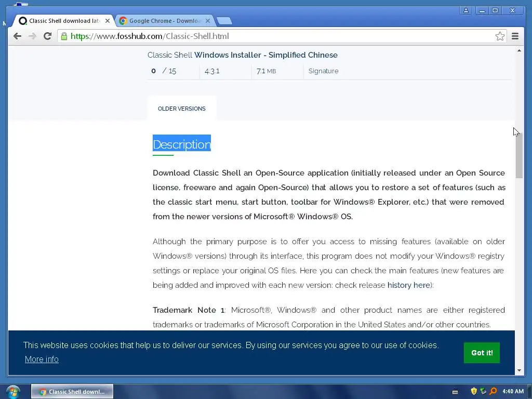Click the 4:40 AM system clock

(513, 391)
